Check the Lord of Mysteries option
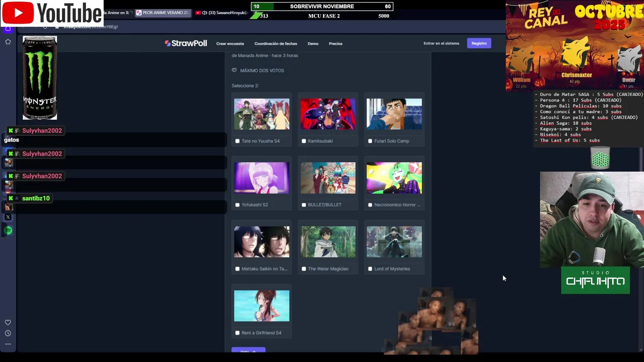Viewport: 644px width, 362px height. (370, 269)
